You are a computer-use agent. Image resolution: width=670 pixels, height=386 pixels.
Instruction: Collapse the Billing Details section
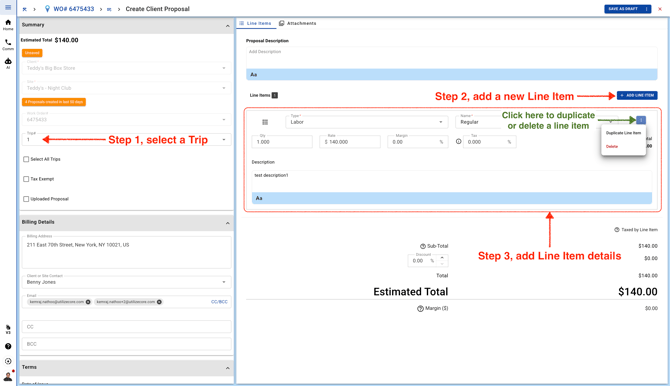(227, 223)
